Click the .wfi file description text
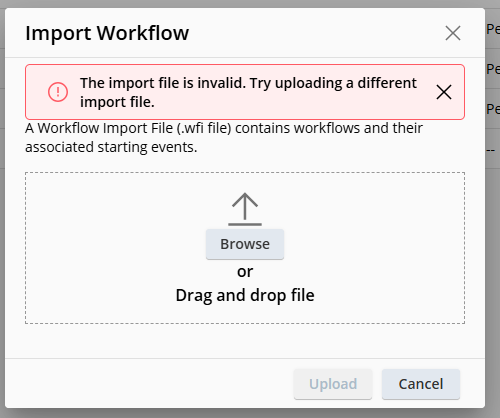The image size is (500, 418). click(x=224, y=137)
